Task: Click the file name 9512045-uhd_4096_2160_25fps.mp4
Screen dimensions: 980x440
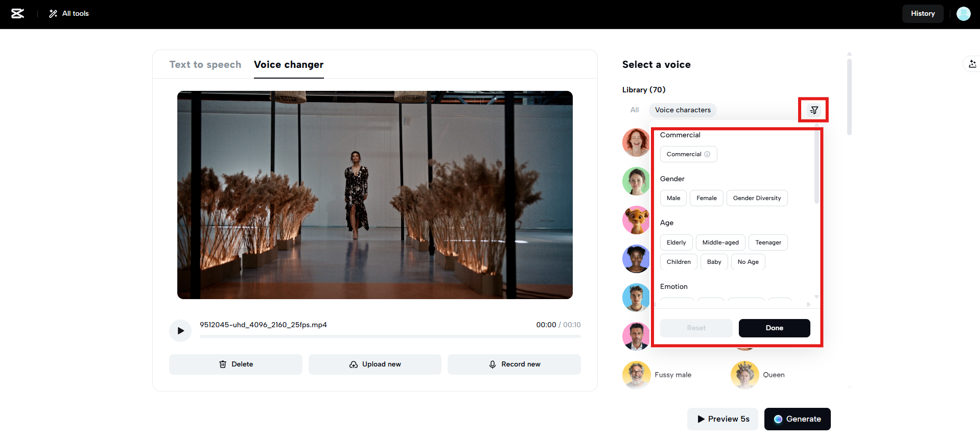Action: (x=263, y=325)
